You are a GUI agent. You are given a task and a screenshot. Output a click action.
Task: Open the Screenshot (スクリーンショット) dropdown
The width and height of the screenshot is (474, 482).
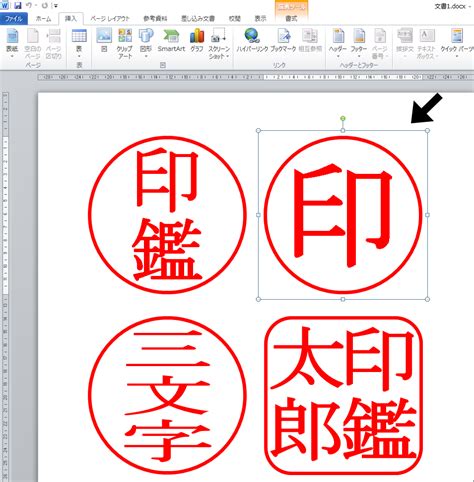click(219, 43)
